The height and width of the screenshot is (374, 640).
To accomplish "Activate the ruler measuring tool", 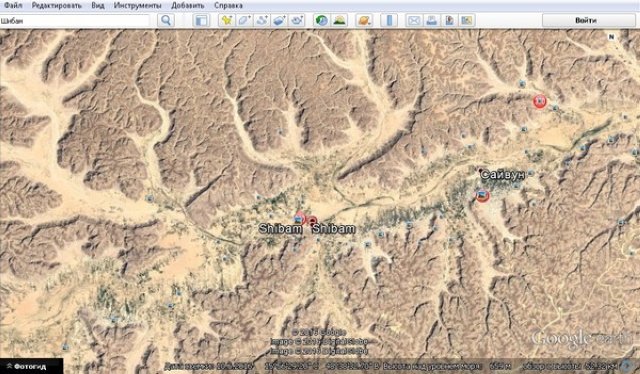I will pyautogui.click(x=389, y=20).
